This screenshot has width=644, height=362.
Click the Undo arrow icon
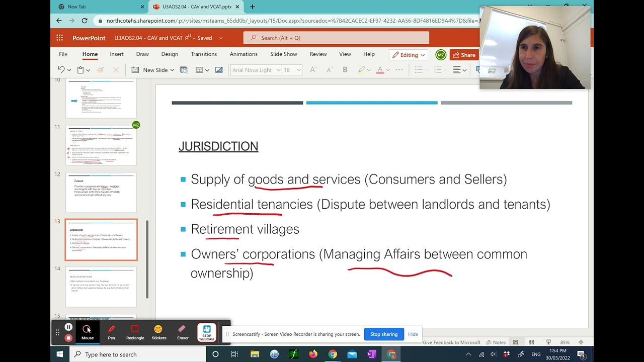[61, 70]
